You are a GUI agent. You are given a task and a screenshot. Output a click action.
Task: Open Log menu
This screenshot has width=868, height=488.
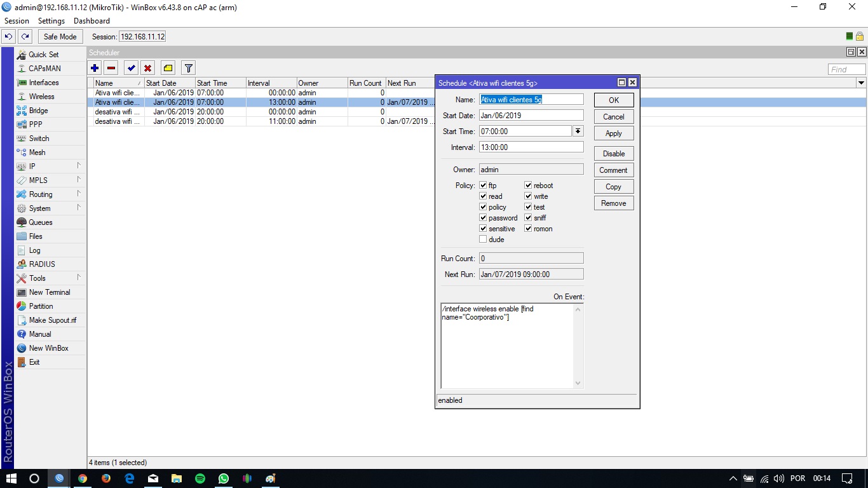coord(50,250)
